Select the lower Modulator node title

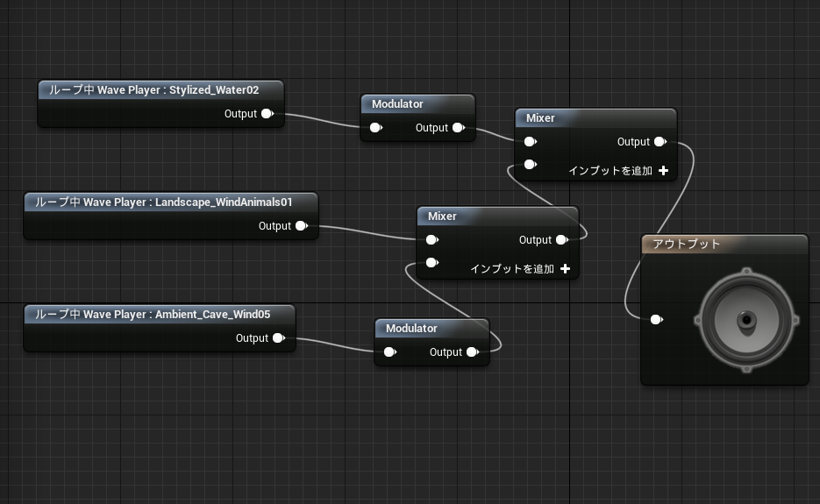coord(411,329)
